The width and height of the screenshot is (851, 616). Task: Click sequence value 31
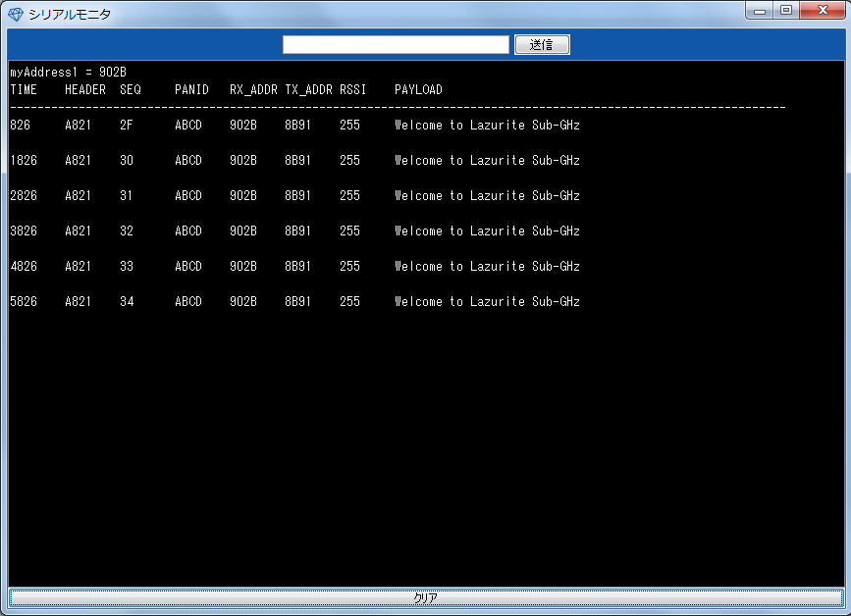(x=126, y=195)
